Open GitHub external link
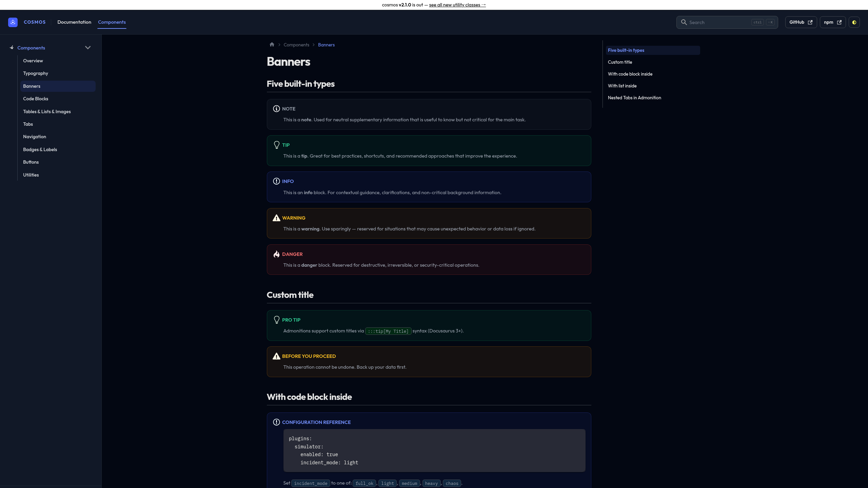 tap(801, 22)
